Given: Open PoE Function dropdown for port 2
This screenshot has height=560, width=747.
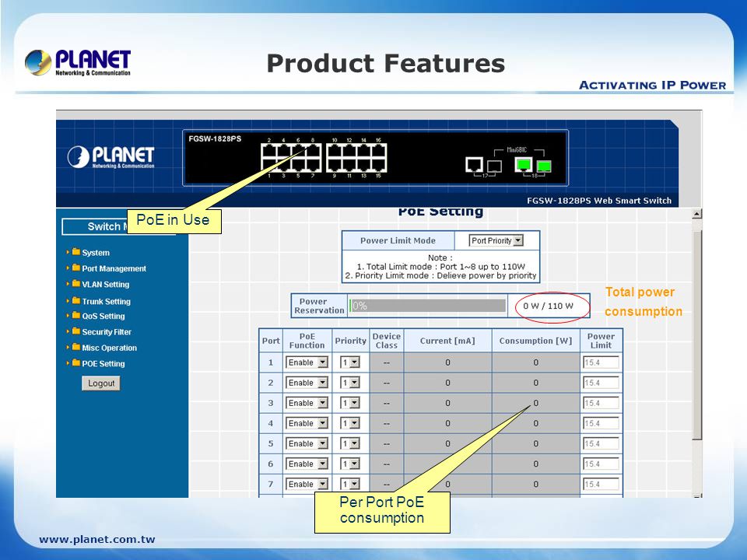Looking at the screenshot, I should [307, 383].
